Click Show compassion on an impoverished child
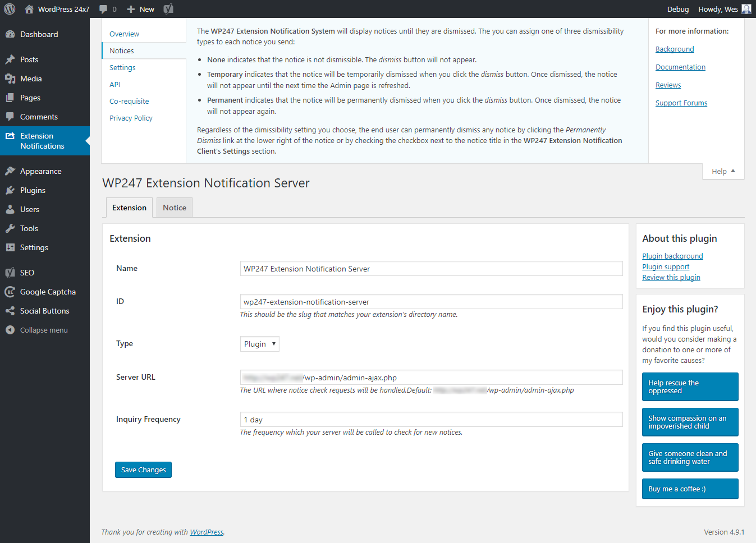This screenshot has height=543, width=756. click(690, 422)
